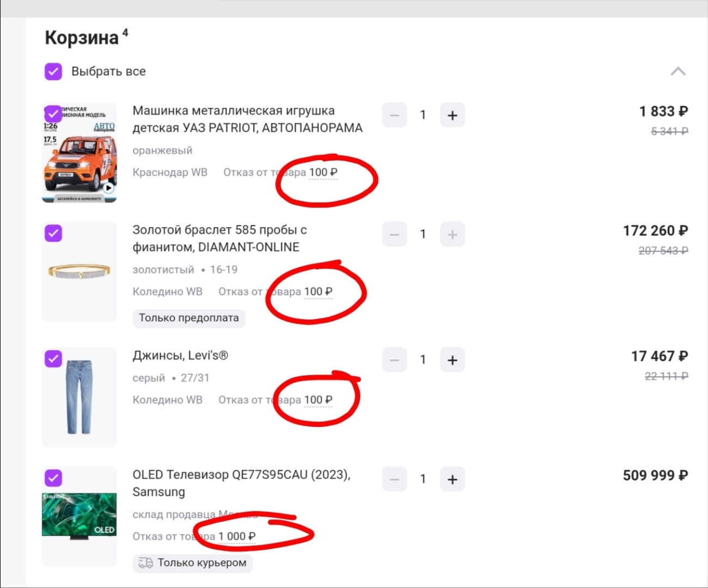Toggle the 'Выбрать все' checkbox
708x588 pixels.
click(53, 71)
